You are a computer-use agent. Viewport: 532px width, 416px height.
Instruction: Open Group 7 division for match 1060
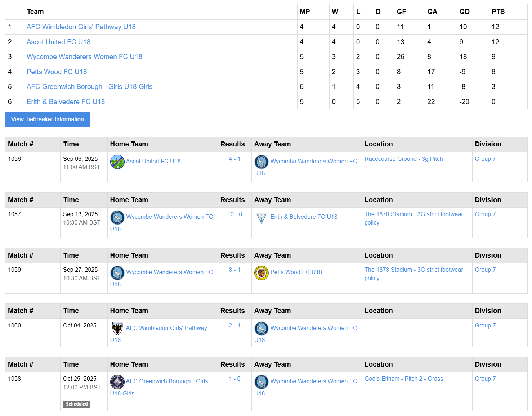[x=485, y=325]
